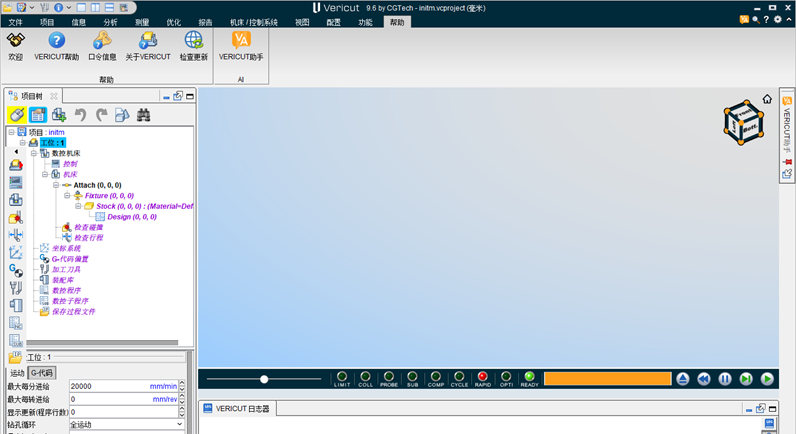Open the 文件 menu

pyautogui.click(x=16, y=22)
